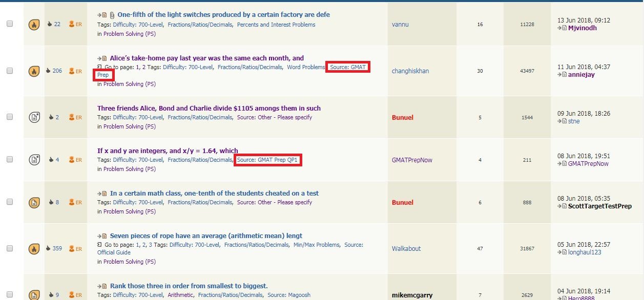Click the topic status icon for Three friends Alice thread
644x300 pixels.
point(34,117)
